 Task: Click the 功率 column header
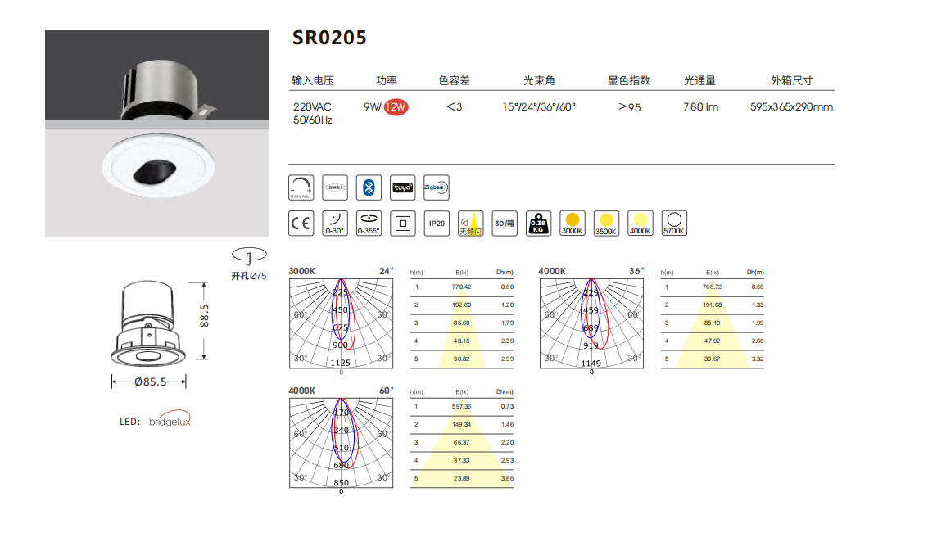tap(387, 80)
